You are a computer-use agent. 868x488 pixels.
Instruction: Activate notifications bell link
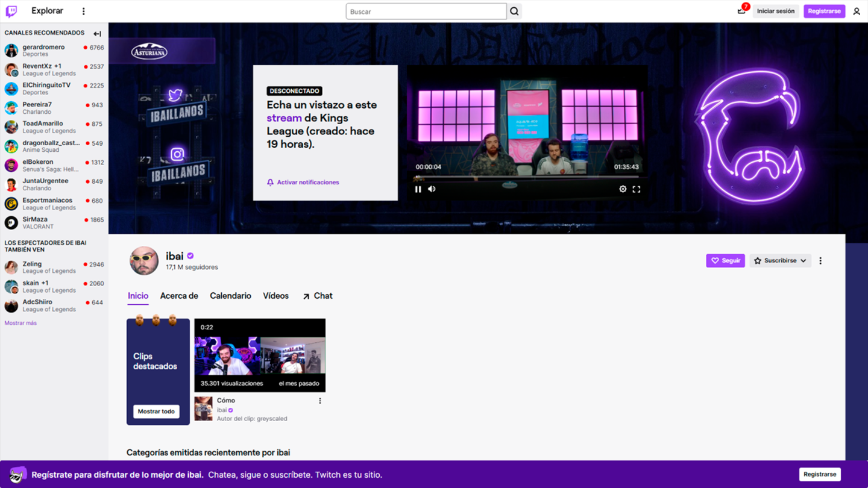click(x=303, y=182)
